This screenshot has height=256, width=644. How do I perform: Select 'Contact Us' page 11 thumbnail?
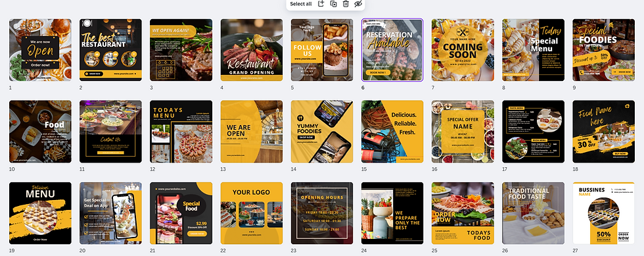point(110,132)
